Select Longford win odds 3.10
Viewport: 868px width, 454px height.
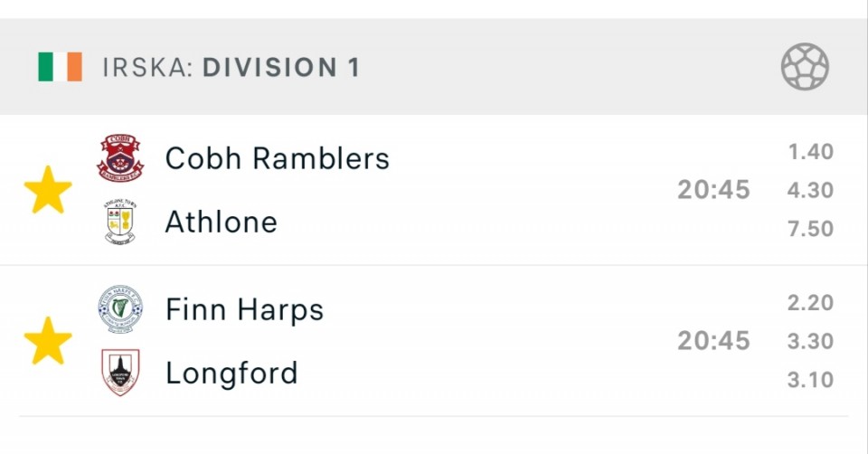click(x=810, y=380)
